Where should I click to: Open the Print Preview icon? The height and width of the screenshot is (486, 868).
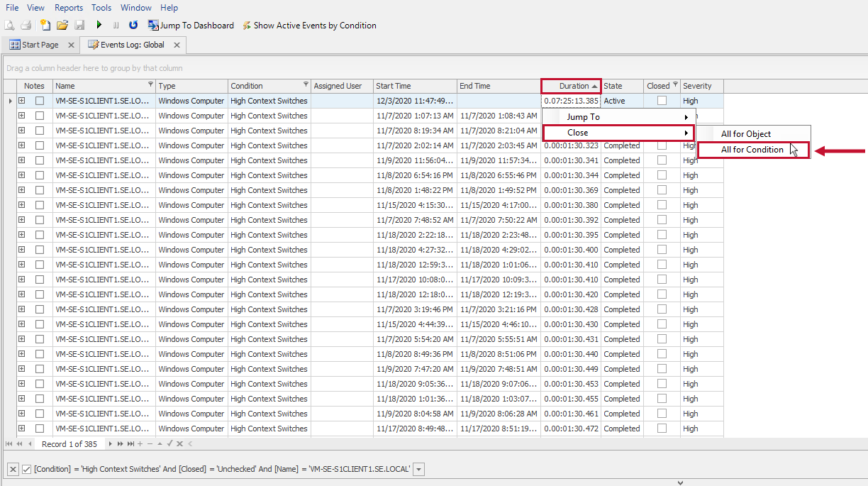click(10, 24)
